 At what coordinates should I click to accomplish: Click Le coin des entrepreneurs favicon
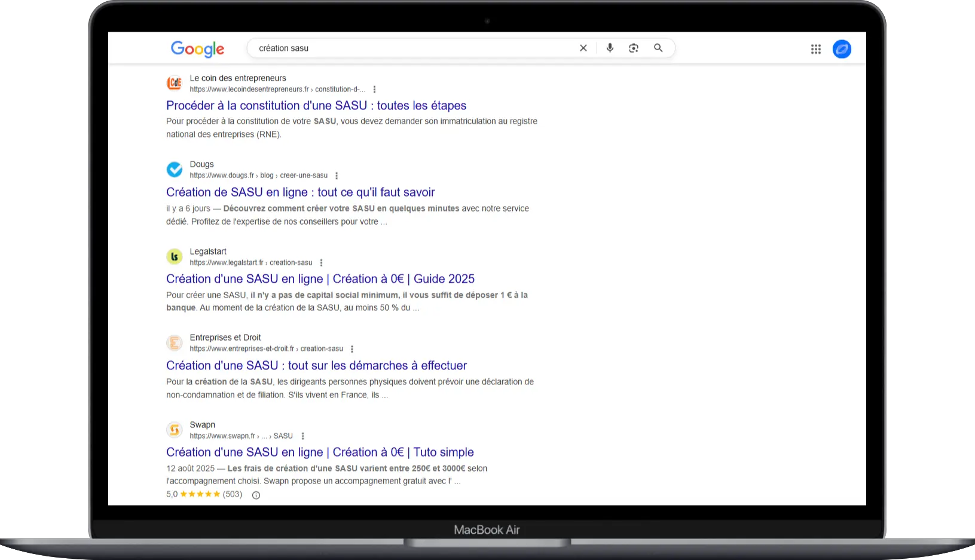tap(175, 83)
